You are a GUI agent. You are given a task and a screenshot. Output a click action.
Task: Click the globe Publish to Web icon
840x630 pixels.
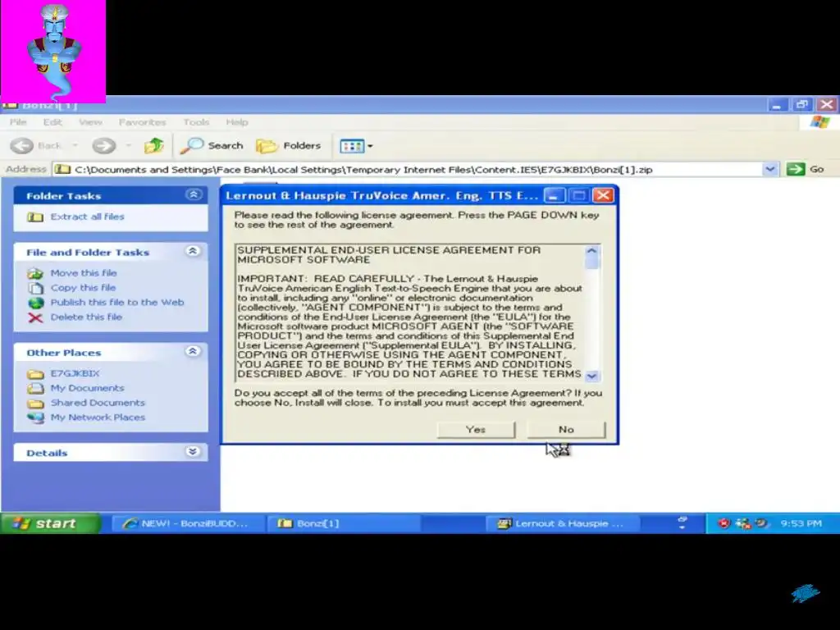[x=36, y=303]
